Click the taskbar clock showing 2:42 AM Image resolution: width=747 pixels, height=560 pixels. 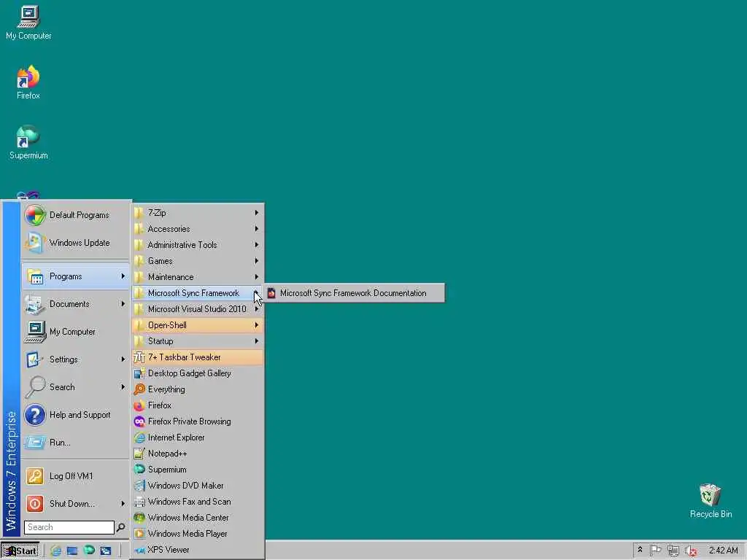pyautogui.click(x=723, y=551)
